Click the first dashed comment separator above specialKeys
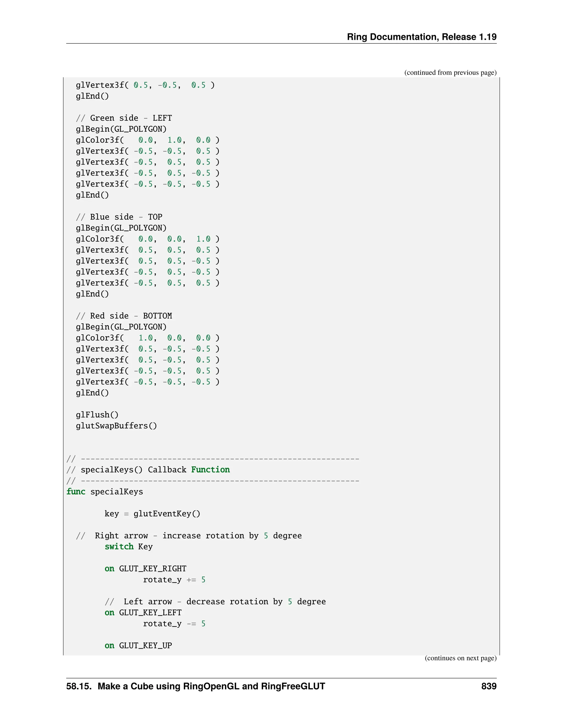Viewport: 563px width, 728px height. (x=213, y=459)
